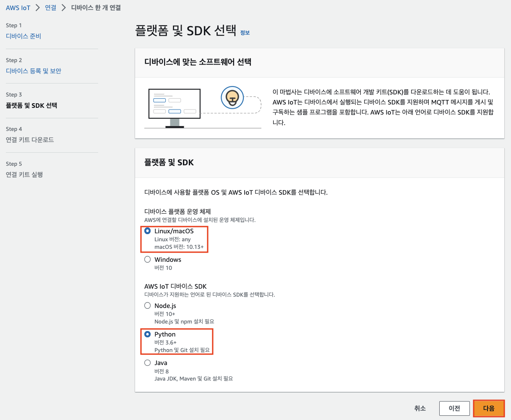This screenshot has height=420, width=511.
Task: Click the 연결 키트 실행 step label
Action: click(x=24, y=175)
